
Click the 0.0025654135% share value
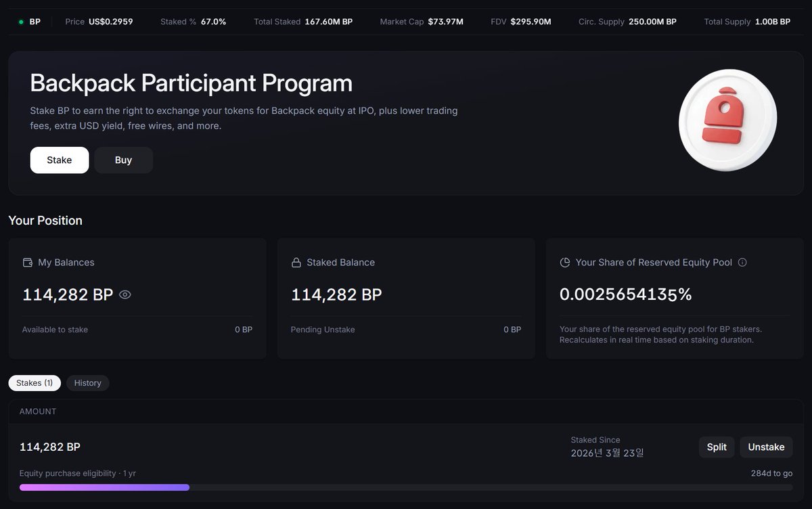coord(626,294)
